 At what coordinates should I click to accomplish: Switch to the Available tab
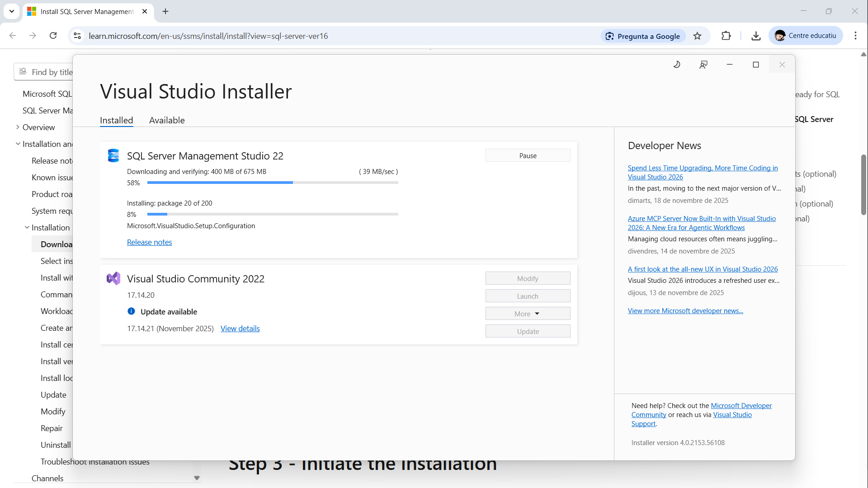tap(167, 120)
